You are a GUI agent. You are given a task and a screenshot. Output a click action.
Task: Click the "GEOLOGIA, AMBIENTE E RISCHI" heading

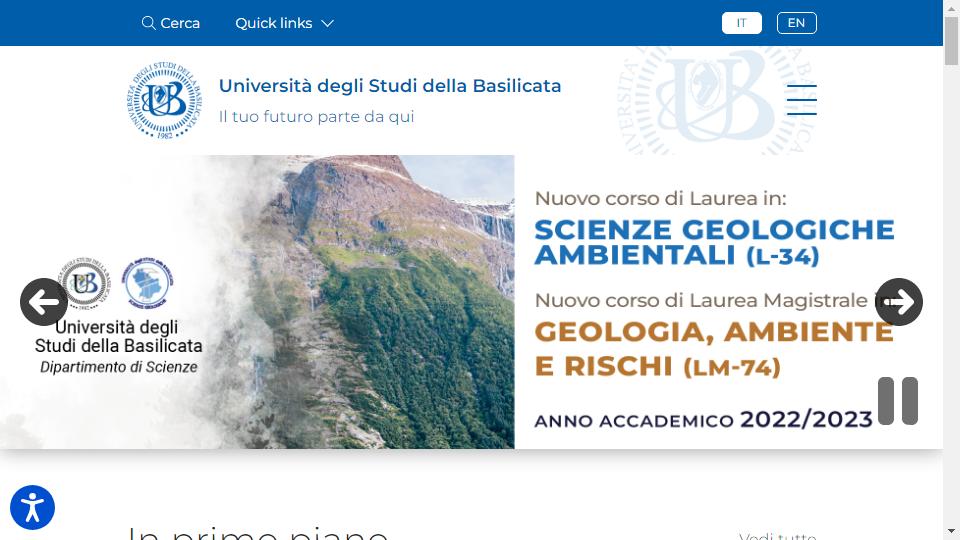click(x=714, y=349)
